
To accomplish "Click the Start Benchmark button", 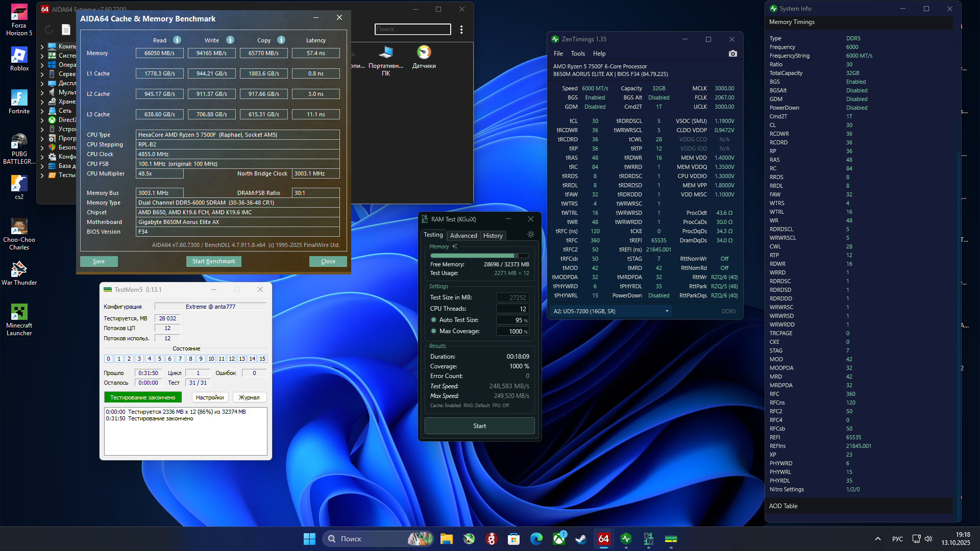I will point(213,261).
